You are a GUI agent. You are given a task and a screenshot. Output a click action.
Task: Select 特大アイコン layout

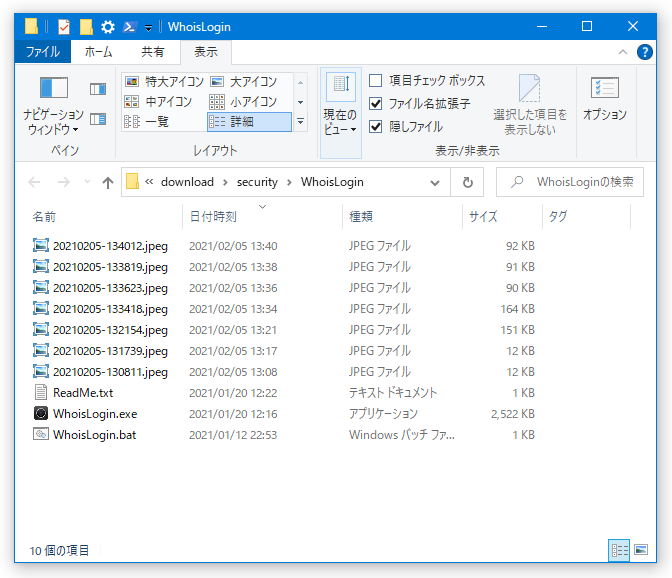[164, 81]
